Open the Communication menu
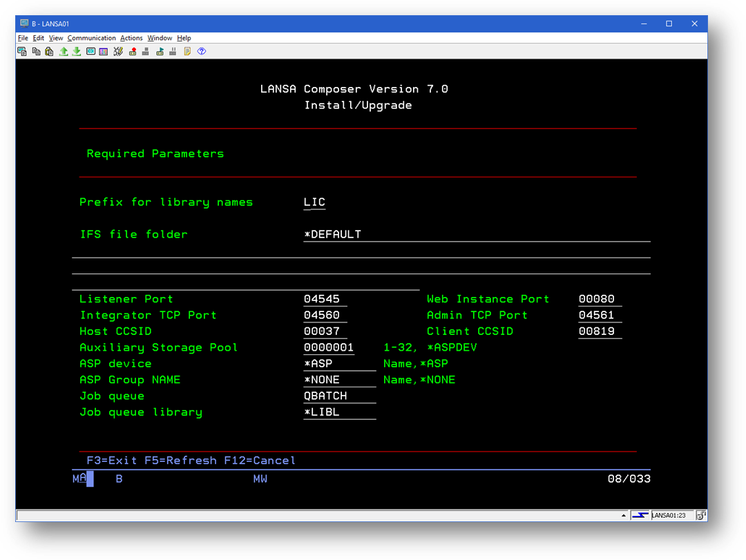 click(91, 38)
